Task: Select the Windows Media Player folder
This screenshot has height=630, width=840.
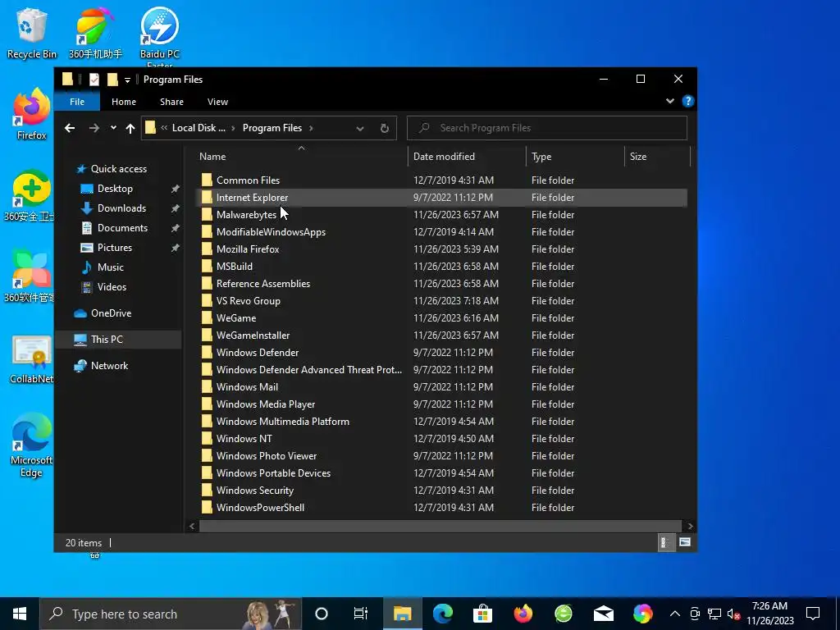Action: (x=442, y=404)
